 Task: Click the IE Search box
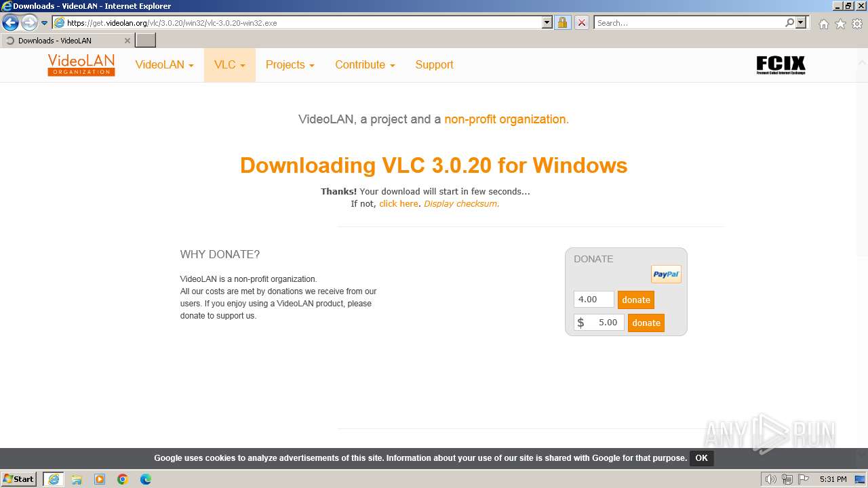click(x=688, y=23)
